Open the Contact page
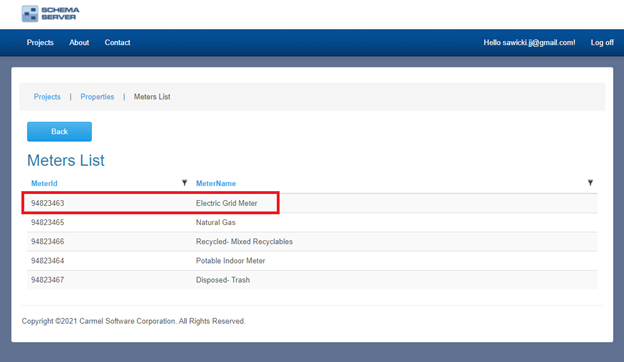Image resolution: width=624 pixels, height=362 pixels. (x=117, y=43)
